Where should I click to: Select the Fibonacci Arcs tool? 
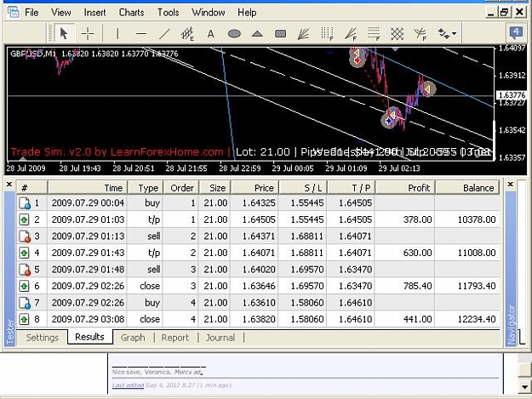[x=420, y=33]
